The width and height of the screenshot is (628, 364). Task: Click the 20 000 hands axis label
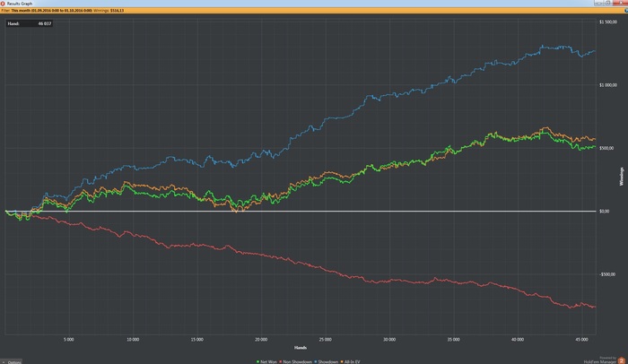(x=261, y=340)
